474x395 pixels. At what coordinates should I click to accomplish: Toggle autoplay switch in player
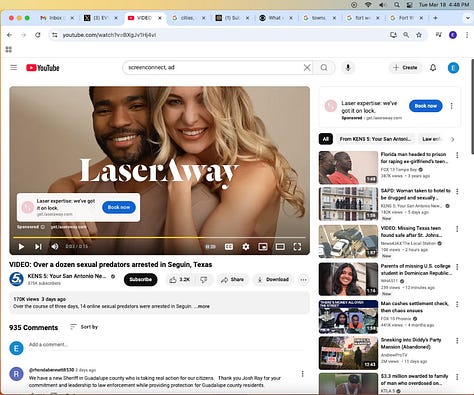coord(210,247)
